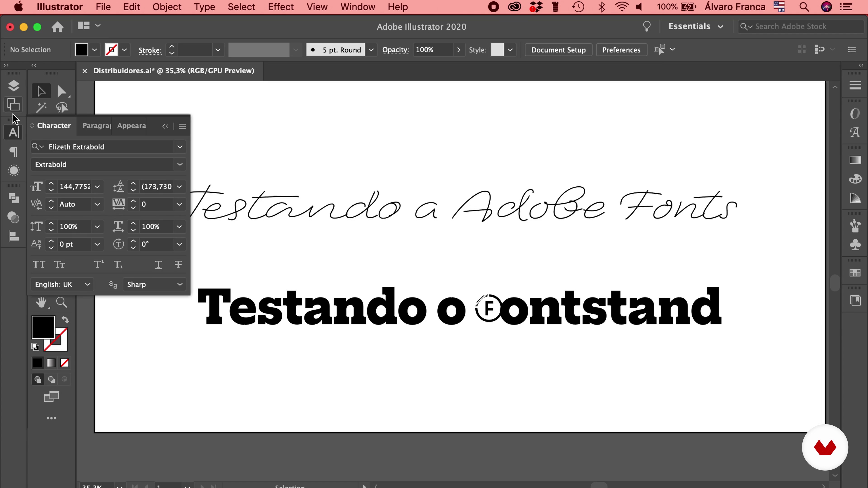
Task: Open the Character panel icon in dock
Action: (x=14, y=132)
